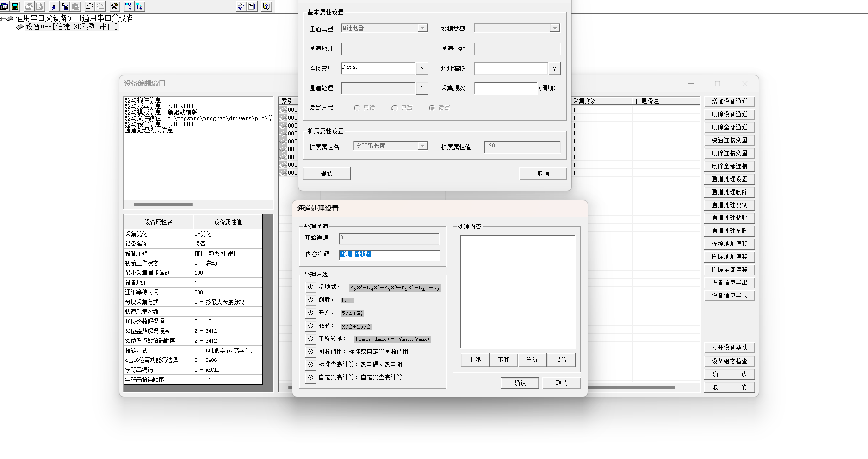Click the circled ④ filter method button
Image resolution: width=868 pixels, height=459 pixels.
click(310, 326)
